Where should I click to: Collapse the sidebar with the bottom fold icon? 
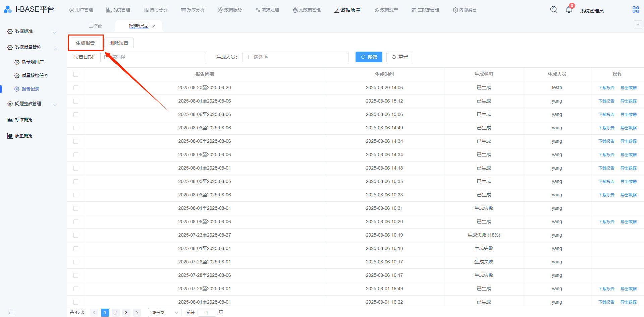tap(11, 313)
